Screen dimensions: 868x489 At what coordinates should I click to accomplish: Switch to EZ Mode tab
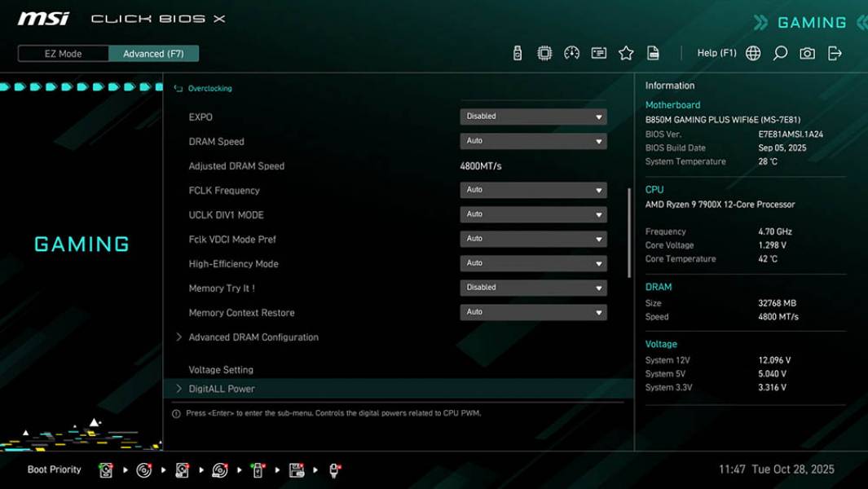[61, 53]
